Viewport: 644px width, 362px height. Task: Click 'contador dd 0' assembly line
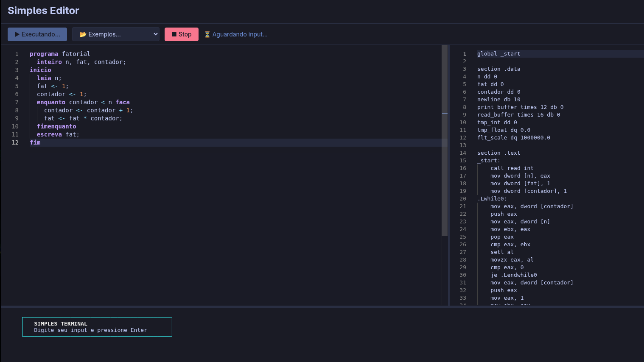click(x=498, y=92)
